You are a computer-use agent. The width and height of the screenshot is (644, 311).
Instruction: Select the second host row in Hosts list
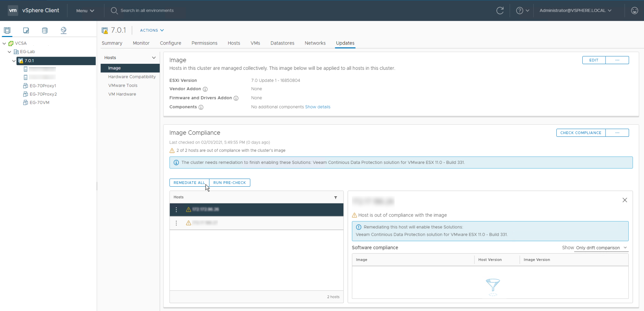[x=256, y=223]
